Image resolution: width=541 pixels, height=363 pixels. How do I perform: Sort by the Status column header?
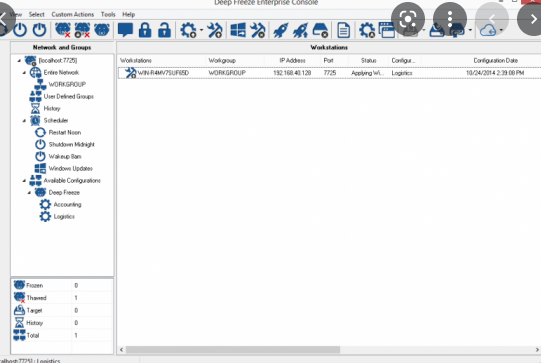point(368,60)
